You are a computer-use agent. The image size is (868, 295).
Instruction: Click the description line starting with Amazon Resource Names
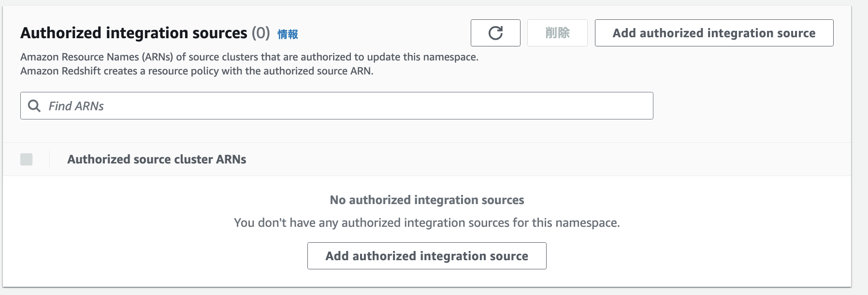coord(249,57)
